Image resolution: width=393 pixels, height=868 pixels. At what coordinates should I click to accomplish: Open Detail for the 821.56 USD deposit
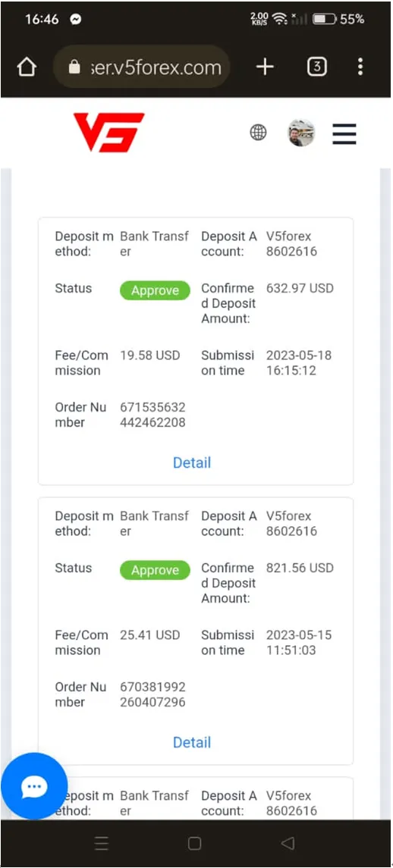192,742
